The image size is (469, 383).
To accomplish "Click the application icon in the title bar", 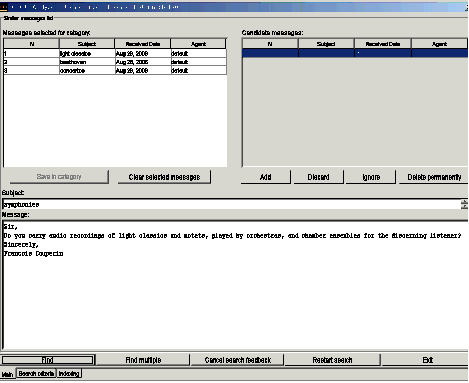I will click(4, 7).
